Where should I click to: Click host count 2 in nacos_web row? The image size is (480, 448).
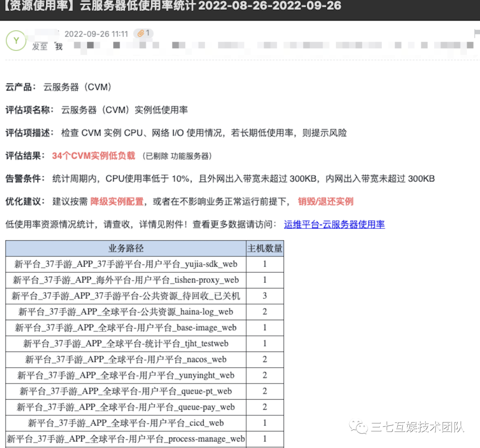pyautogui.click(x=265, y=359)
